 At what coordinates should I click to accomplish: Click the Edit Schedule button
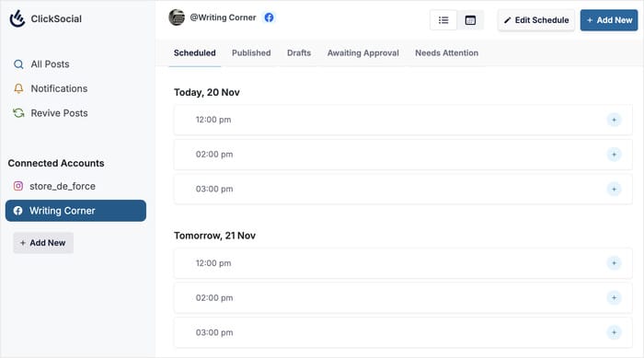coord(536,20)
